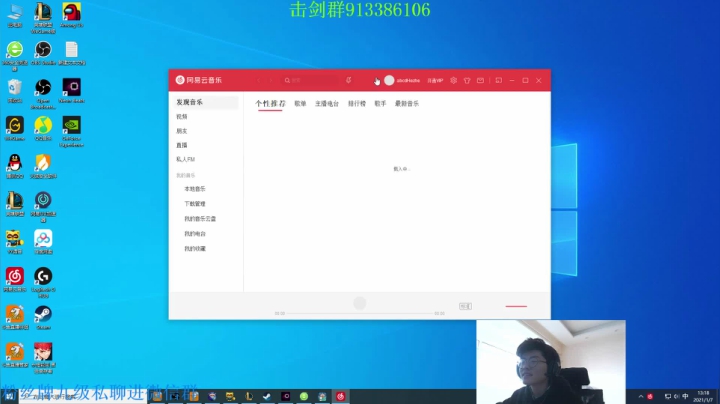720x404 pixels.
Task: Open the skin (shirt) theme icon
Action: click(x=467, y=80)
